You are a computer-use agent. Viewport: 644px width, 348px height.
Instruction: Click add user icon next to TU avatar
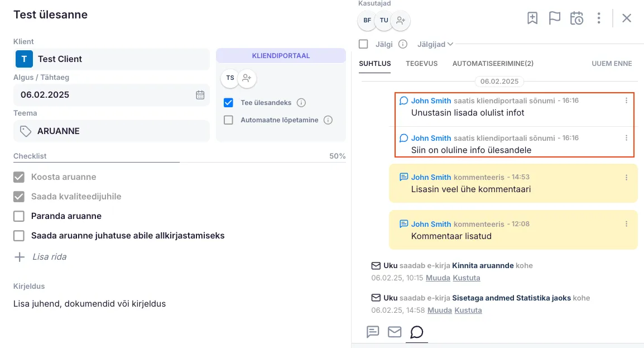[x=400, y=21]
